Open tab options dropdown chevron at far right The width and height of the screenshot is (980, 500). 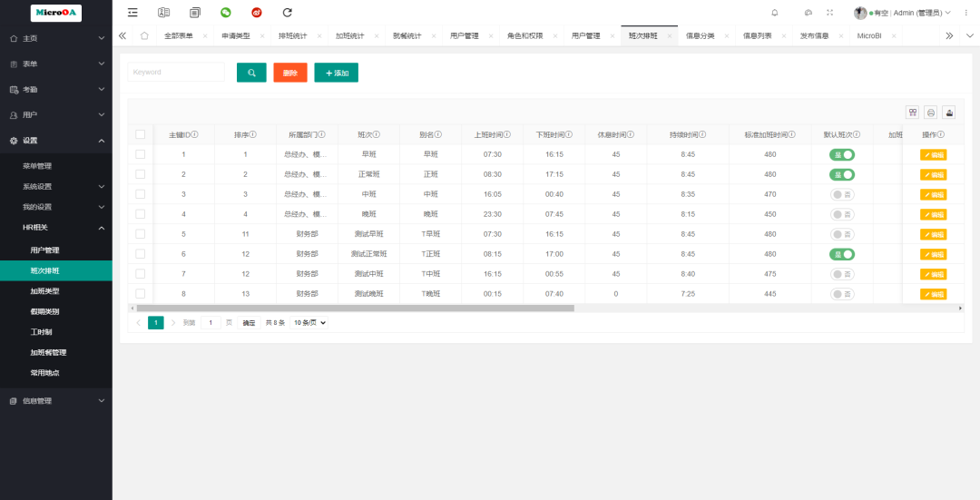[970, 35]
